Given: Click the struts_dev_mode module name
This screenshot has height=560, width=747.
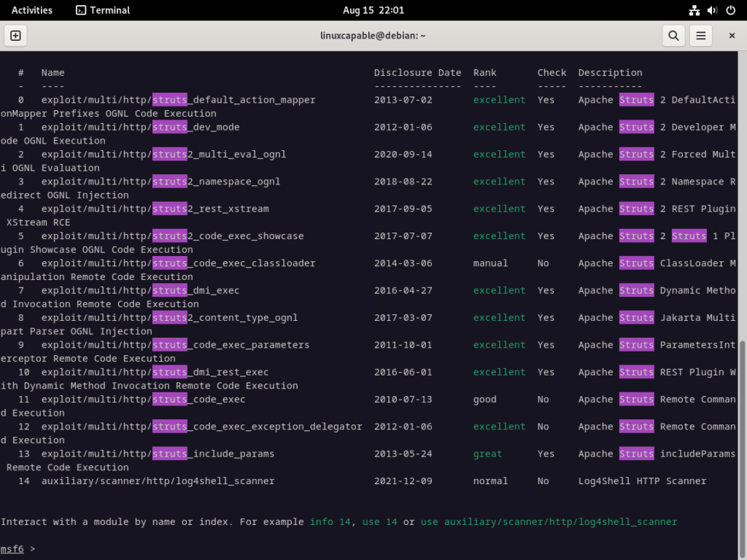Looking at the screenshot, I should [x=140, y=127].
